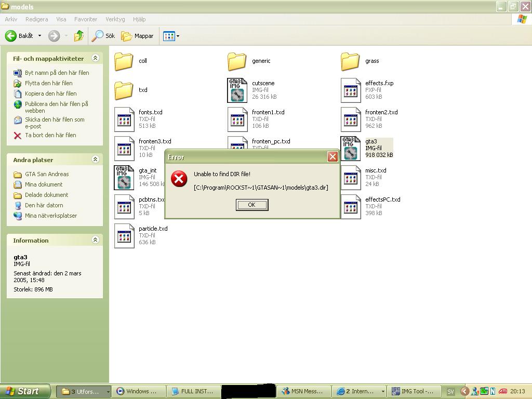This screenshot has width=532, height=399.
Task: Select the generic folder icon
Action: point(237,61)
